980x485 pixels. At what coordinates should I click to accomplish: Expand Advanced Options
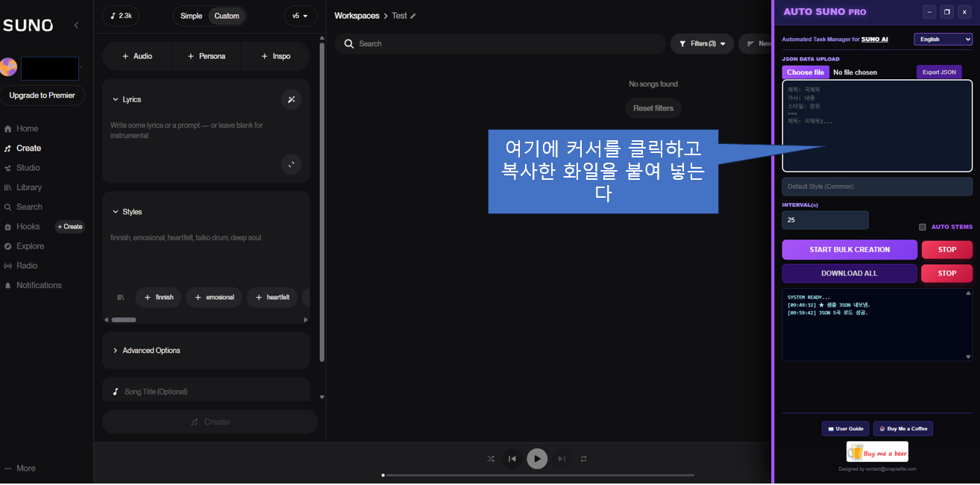tap(206, 351)
